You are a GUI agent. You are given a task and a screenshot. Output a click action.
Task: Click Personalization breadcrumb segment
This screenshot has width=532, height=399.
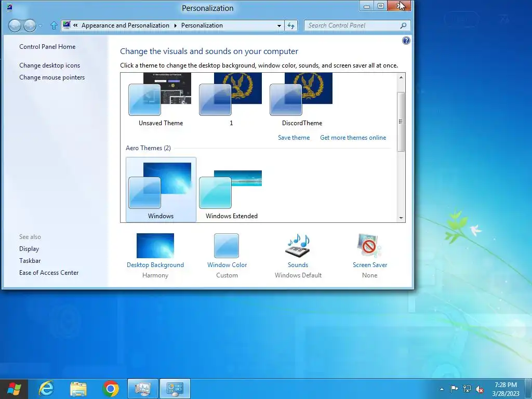[202, 25]
